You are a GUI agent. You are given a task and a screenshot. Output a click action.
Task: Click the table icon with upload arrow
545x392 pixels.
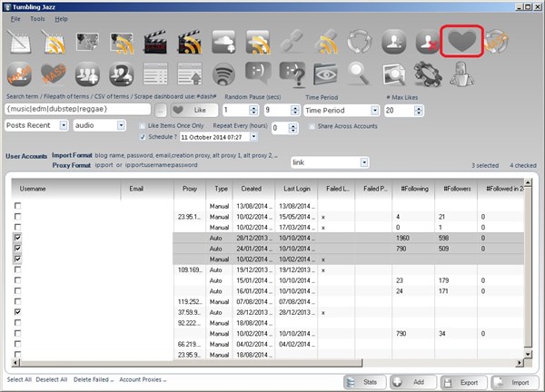point(190,74)
